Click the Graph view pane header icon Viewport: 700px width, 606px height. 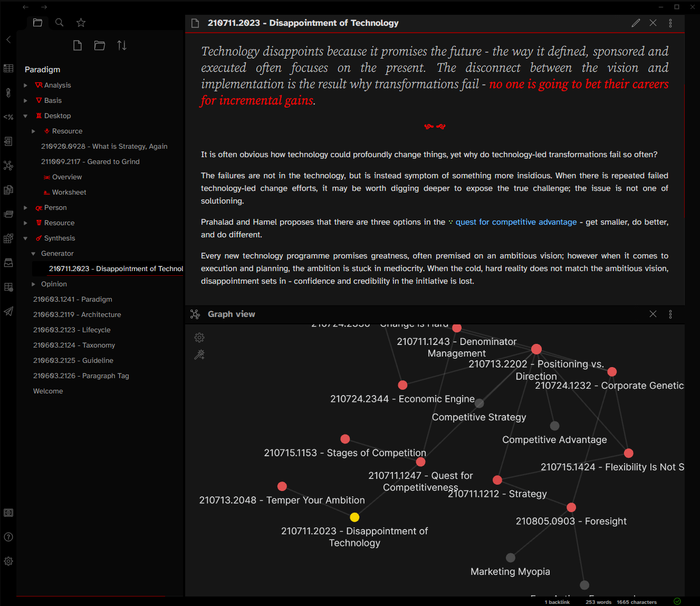click(195, 314)
